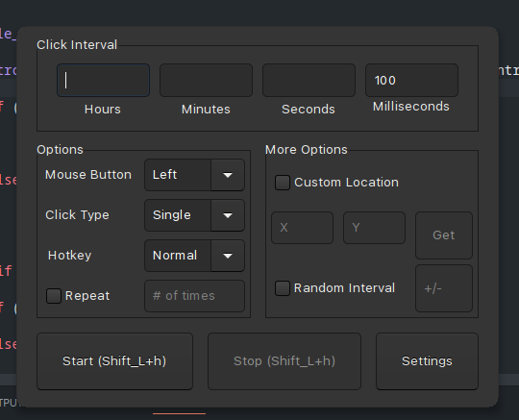Enable the Repeat checkbox
This screenshot has width=519, height=420.
click(54, 296)
